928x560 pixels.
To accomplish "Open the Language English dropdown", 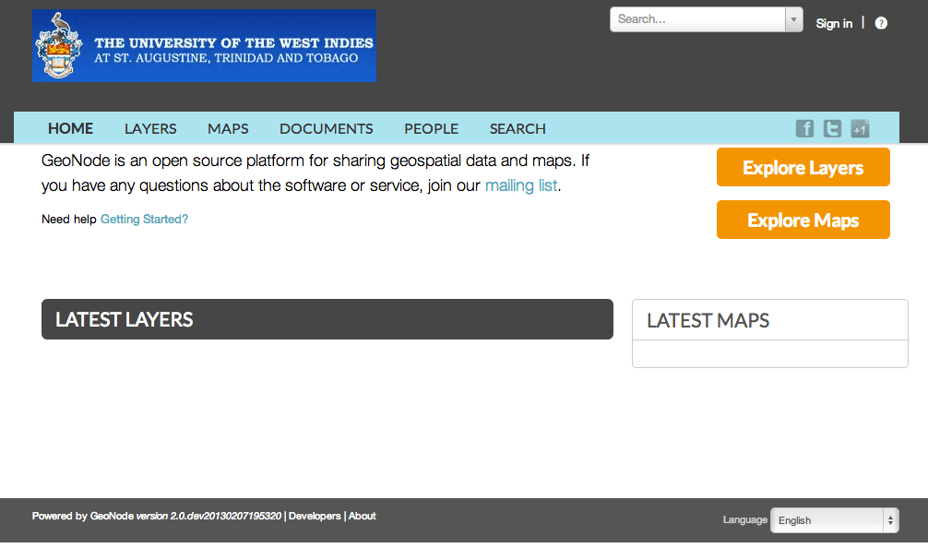I will tap(835, 520).
